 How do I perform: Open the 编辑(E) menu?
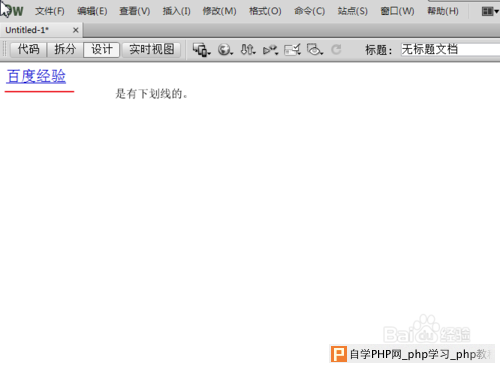coord(92,11)
